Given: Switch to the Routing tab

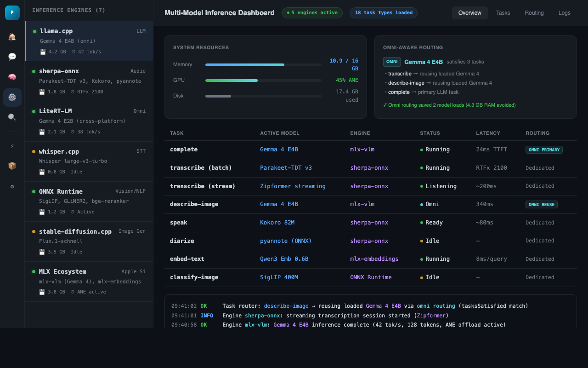Looking at the screenshot, I should click(534, 12).
